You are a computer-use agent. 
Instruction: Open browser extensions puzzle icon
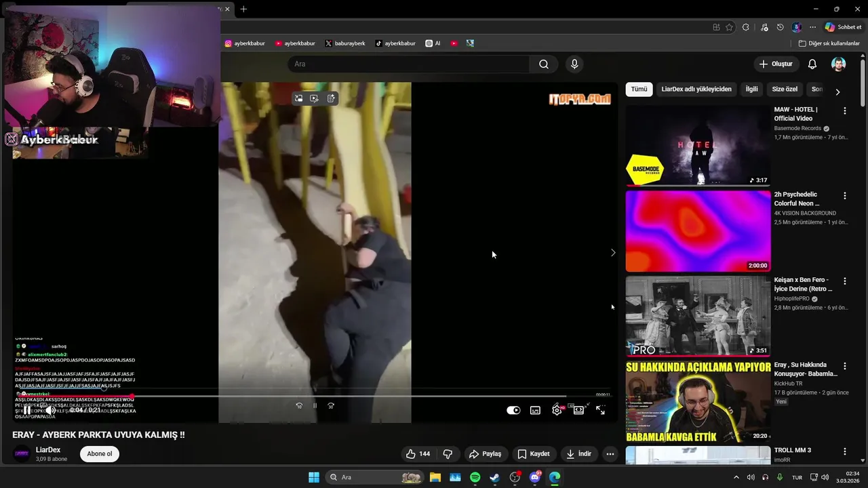746,27
